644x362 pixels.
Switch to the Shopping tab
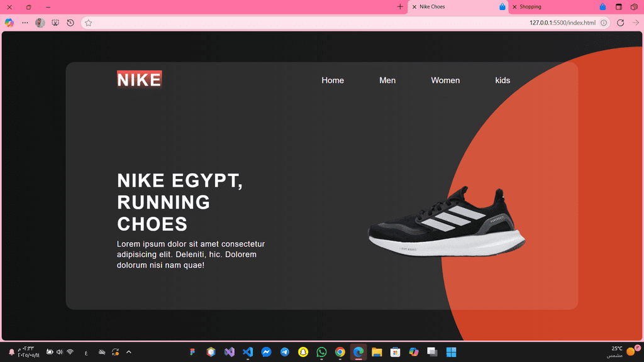[559, 7]
